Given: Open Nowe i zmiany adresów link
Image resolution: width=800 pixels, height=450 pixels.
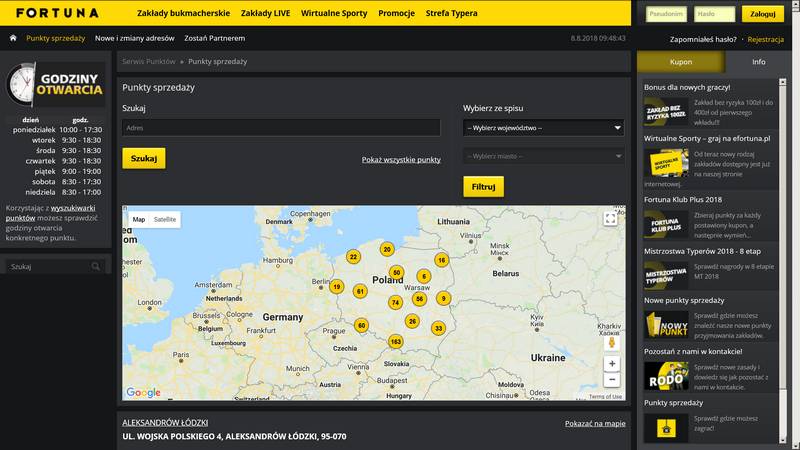Looking at the screenshot, I should [135, 38].
